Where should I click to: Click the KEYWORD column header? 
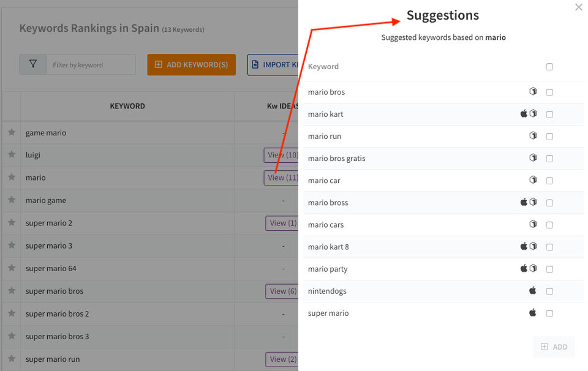127,106
